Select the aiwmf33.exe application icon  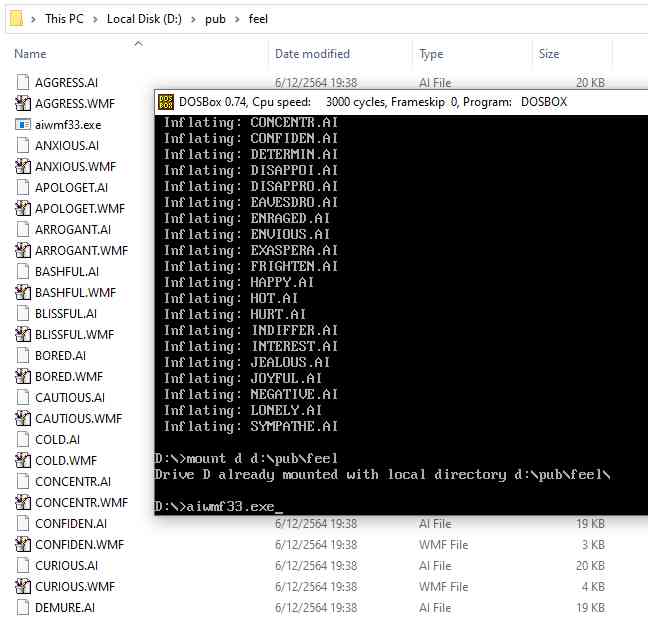[24, 125]
